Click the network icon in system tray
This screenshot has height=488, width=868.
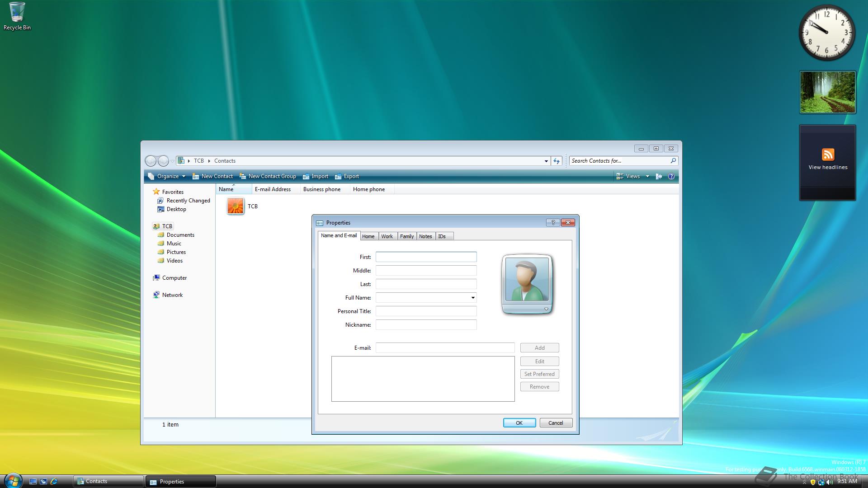821,482
